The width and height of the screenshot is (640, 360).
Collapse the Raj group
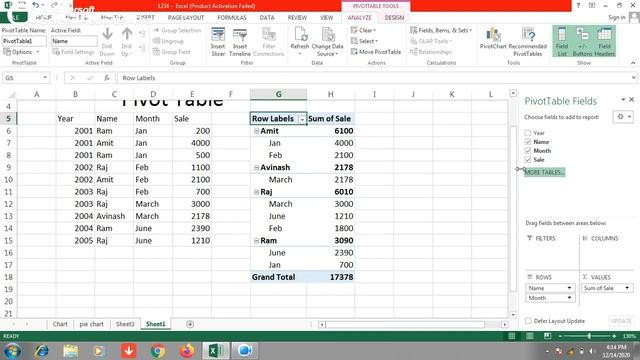tap(256, 192)
